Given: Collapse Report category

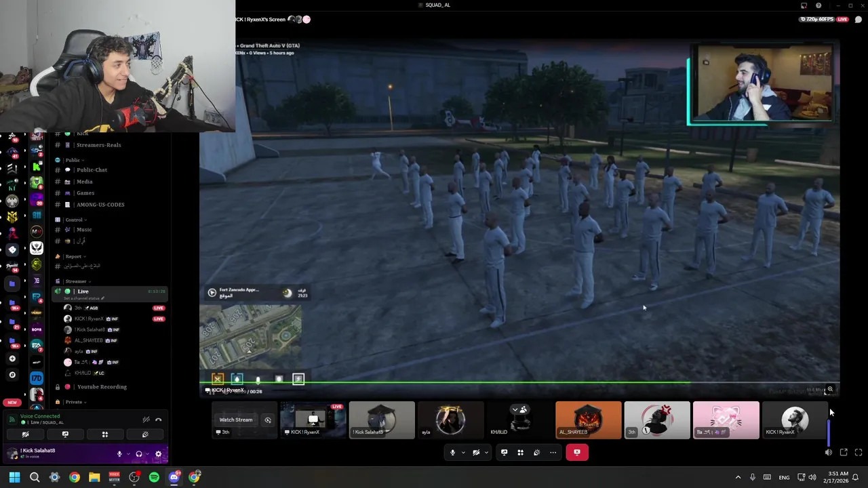Looking at the screenshot, I should tap(74, 256).
